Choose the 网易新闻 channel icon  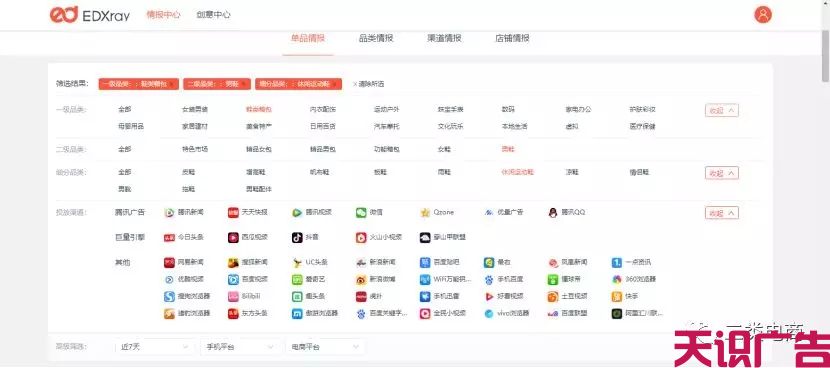tap(169, 263)
